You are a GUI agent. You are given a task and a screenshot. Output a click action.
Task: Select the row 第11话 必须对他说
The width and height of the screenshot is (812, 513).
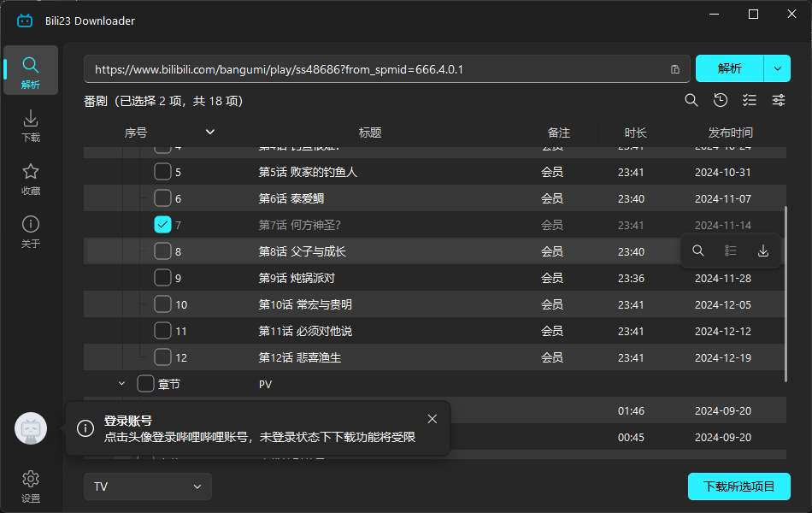tap(435, 330)
